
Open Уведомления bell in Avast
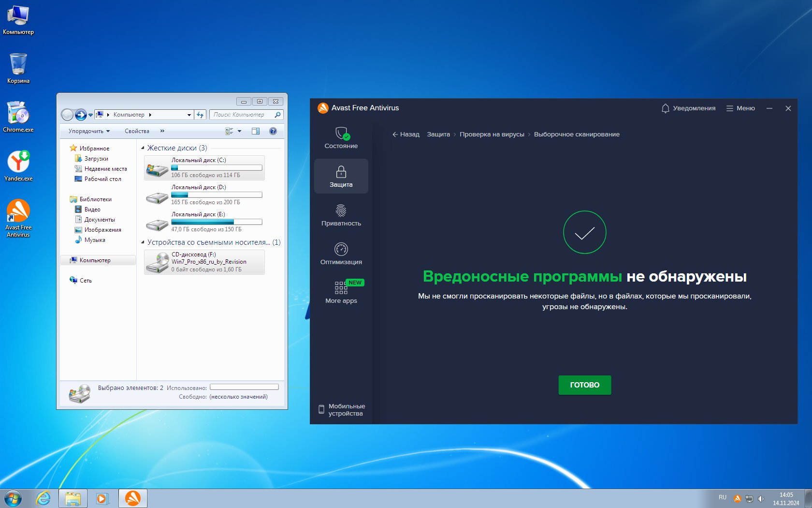pyautogui.click(x=688, y=108)
